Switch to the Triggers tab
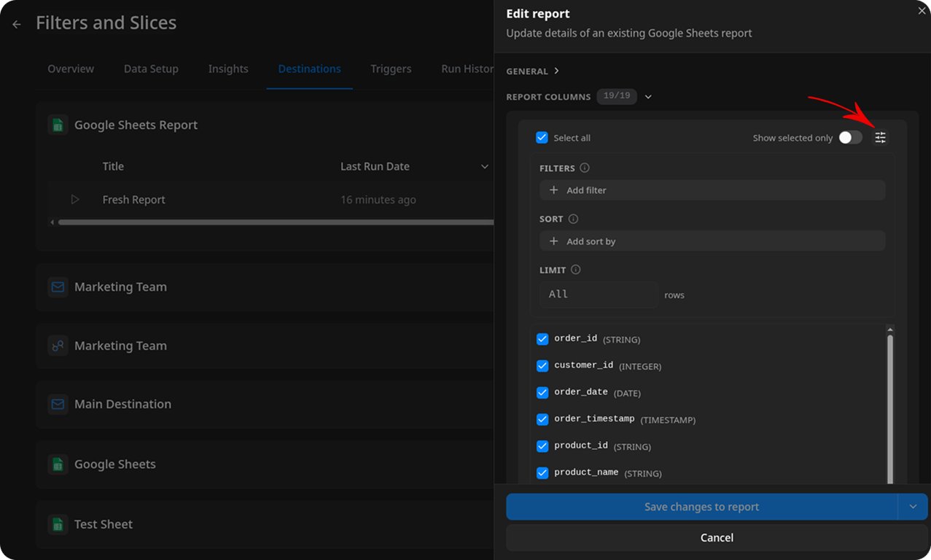931x560 pixels. point(391,69)
